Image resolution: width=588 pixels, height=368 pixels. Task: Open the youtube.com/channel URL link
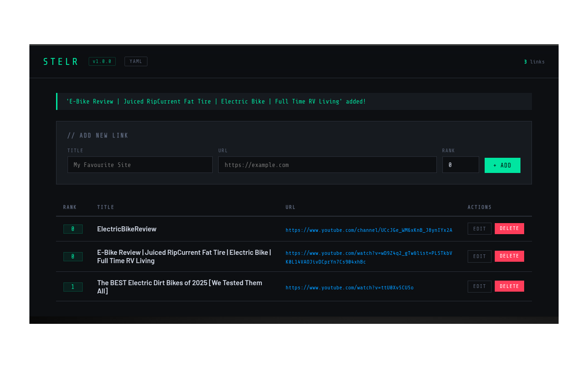369,230
